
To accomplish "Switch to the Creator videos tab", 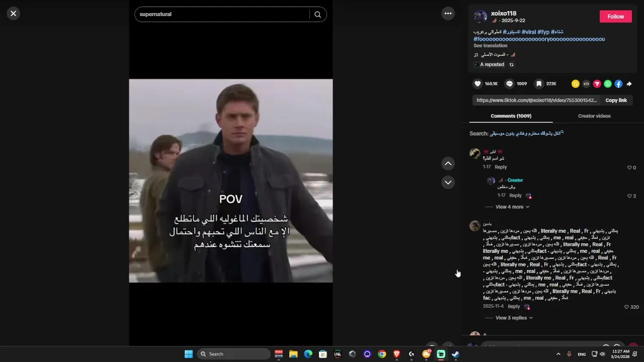I will coord(594,116).
